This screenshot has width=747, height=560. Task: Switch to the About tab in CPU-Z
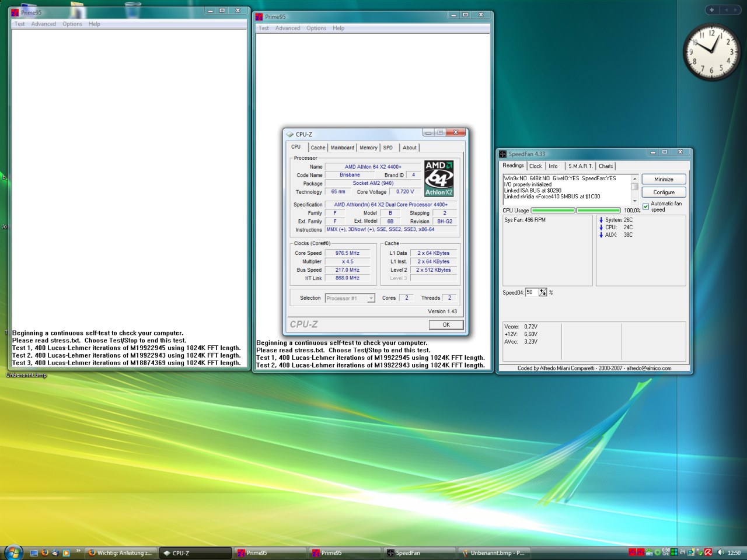(410, 148)
